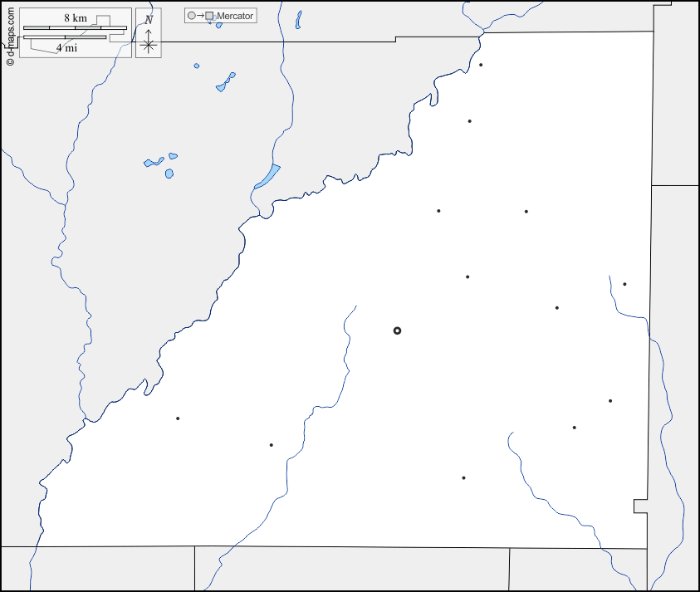Click the westernmost town dot in the county
700x592 pixels.
[178, 418]
